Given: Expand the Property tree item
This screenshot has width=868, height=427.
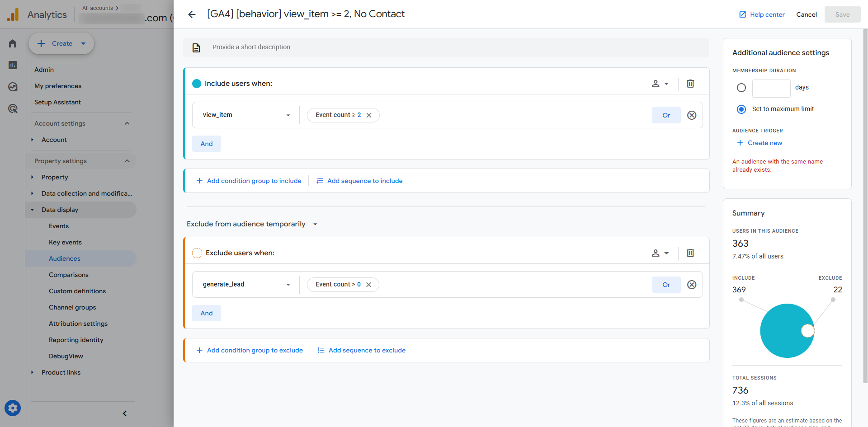Looking at the screenshot, I should coord(32,177).
